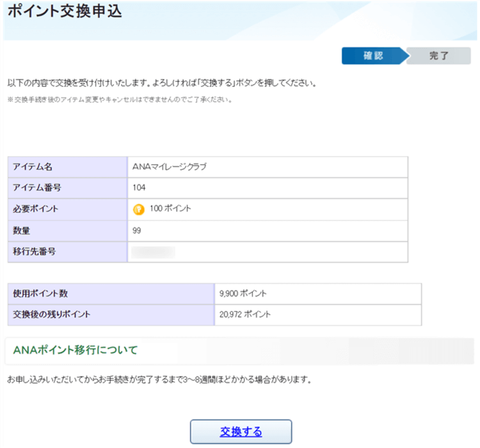Click the ANAマイレージクラブ item name value
This screenshot has width=480, height=448.
pos(170,166)
